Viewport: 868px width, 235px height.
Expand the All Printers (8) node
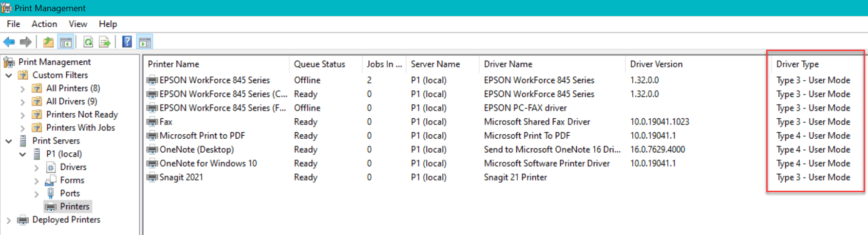point(22,89)
